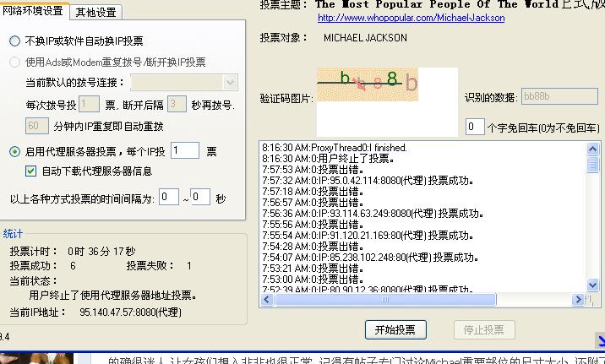Click the log's horizontal scrollbar thumb
This screenshot has width=605, height=364.
(384, 299)
